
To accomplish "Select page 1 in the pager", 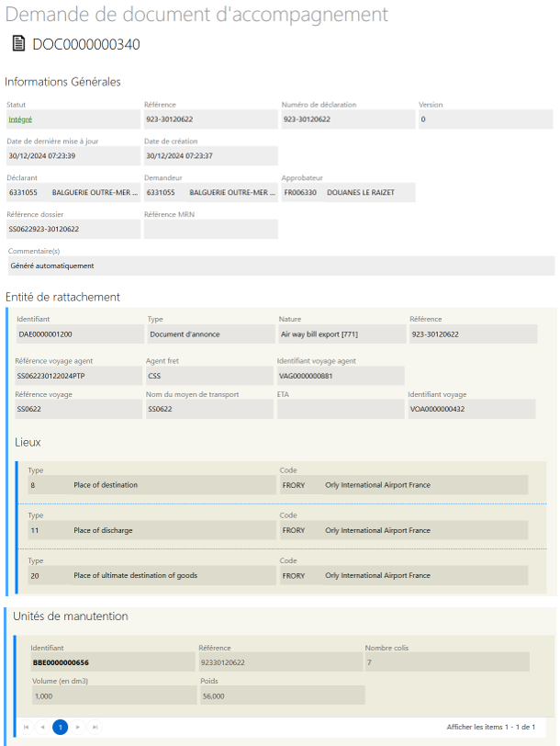I will (60, 727).
